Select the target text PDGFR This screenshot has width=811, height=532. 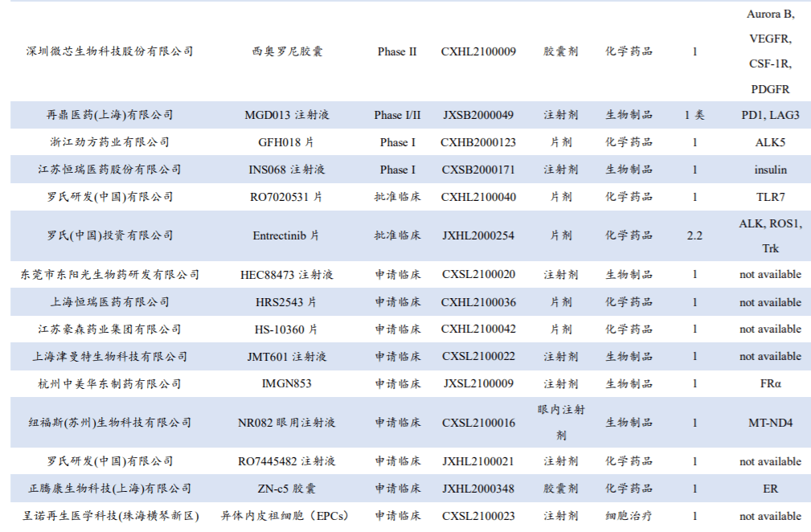click(770, 89)
